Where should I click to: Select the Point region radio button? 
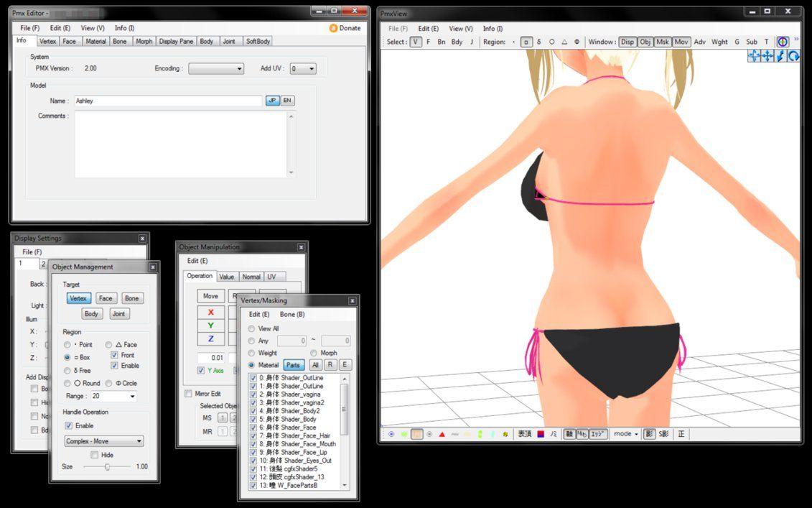pyautogui.click(x=67, y=345)
